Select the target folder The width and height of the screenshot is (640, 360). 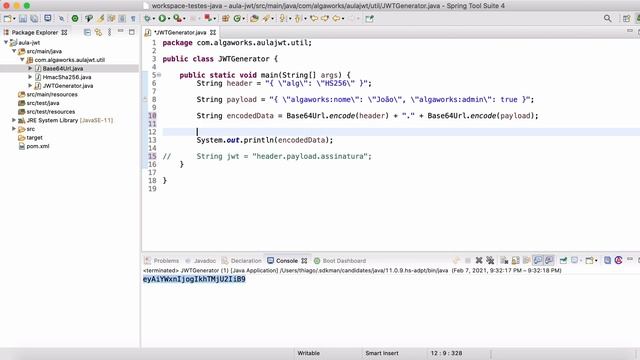tap(34, 138)
